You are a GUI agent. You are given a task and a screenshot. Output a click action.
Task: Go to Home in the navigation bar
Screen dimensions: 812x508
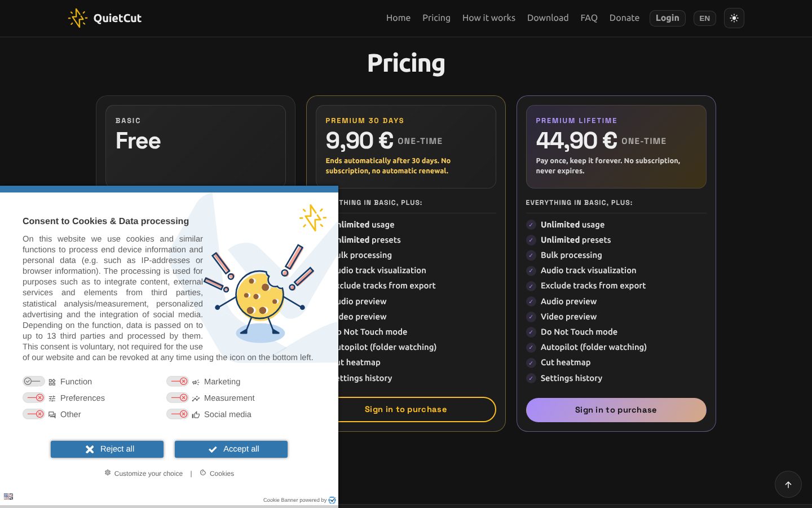(x=398, y=18)
